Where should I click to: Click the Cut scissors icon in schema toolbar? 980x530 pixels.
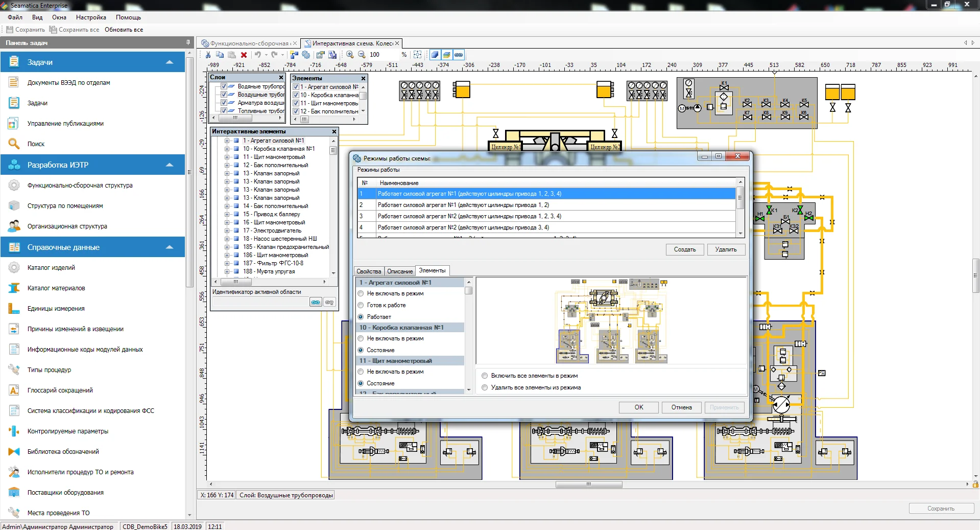(x=208, y=55)
